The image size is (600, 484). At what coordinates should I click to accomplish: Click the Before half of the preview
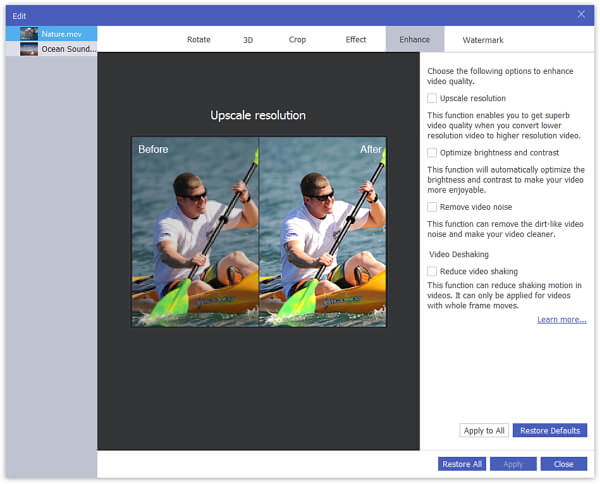(x=196, y=232)
